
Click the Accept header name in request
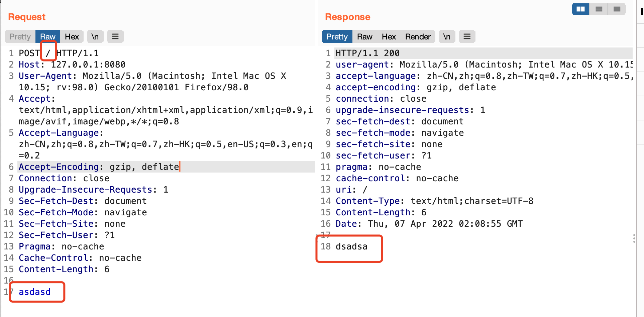37,99
